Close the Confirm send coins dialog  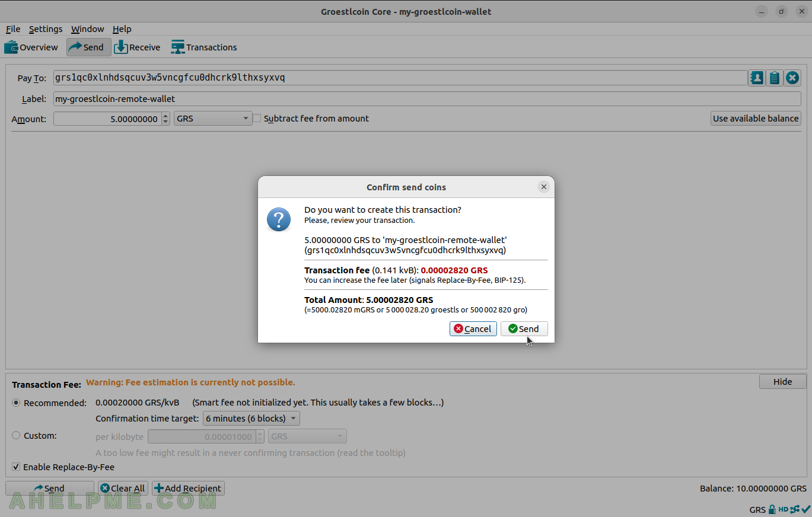point(543,187)
